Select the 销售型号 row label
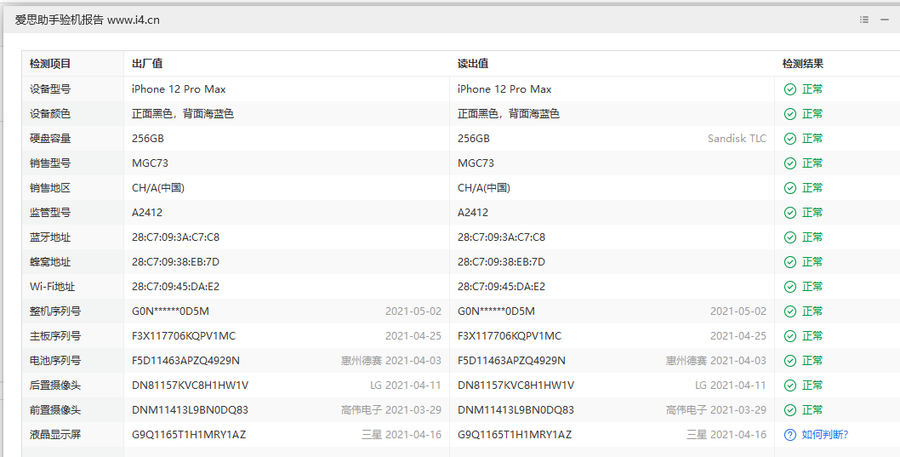 tap(51, 163)
